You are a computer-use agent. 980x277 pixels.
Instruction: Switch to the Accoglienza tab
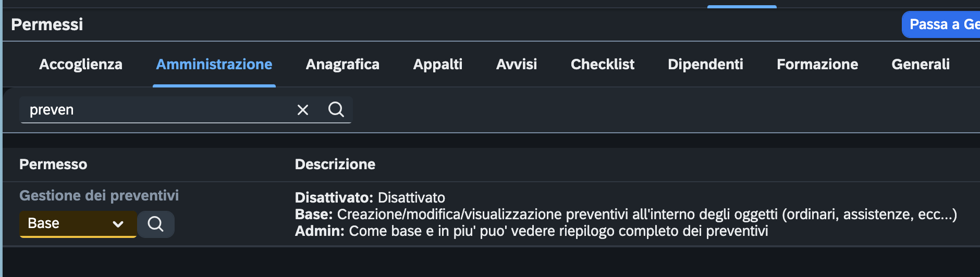(x=81, y=65)
